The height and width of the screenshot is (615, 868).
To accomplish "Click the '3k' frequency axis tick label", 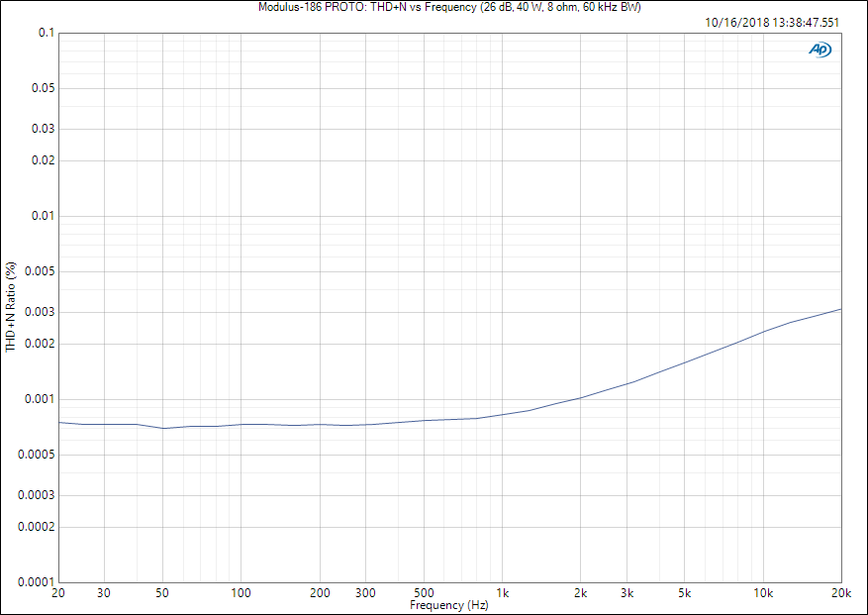I will point(627,593).
